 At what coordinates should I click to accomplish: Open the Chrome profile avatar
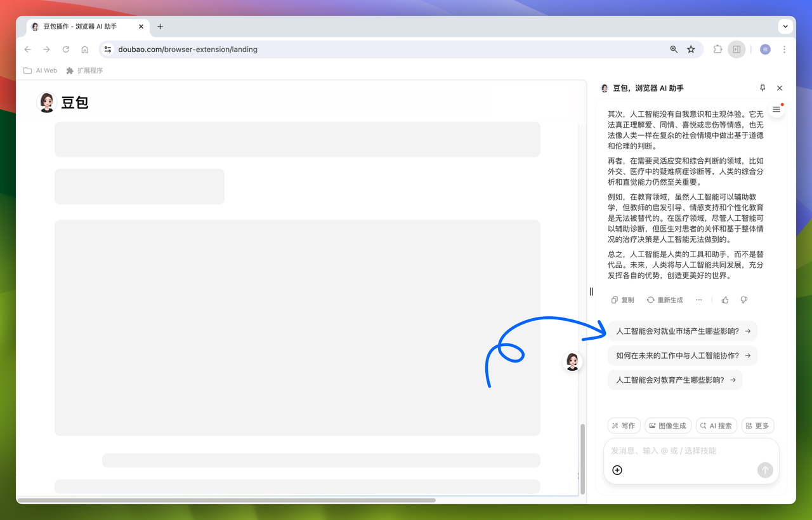[x=765, y=50]
